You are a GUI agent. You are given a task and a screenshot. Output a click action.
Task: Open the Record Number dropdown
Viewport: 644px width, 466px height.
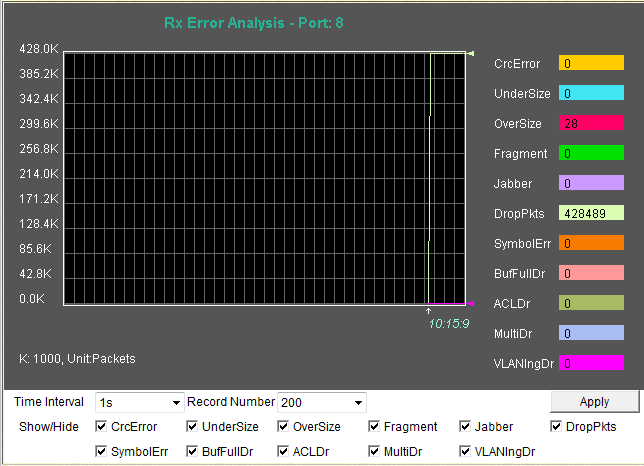coord(322,402)
